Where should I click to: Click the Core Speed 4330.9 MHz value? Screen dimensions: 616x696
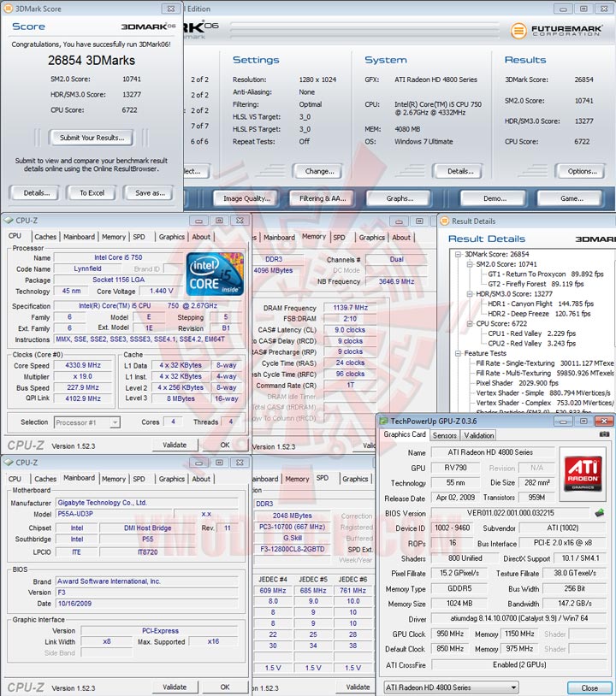[83, 365]
